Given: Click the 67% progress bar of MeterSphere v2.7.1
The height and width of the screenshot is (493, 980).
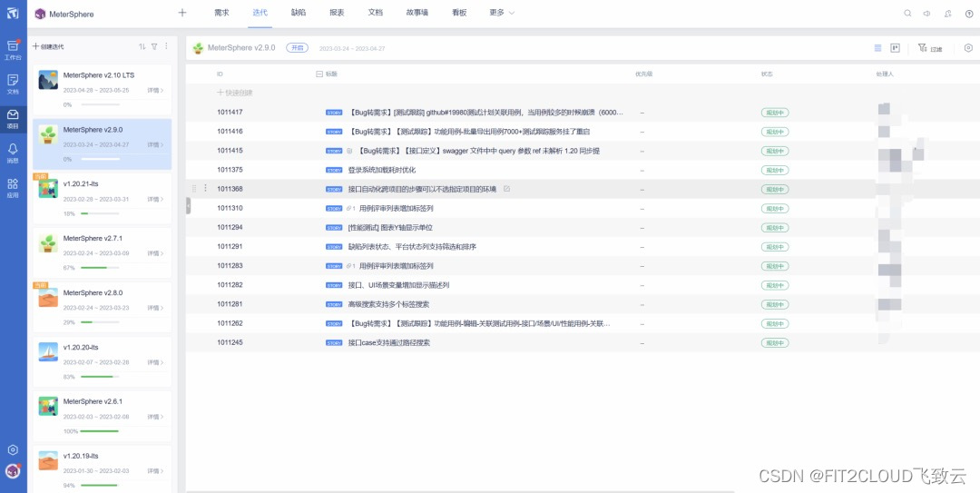Looking at the screenshot, I should pyautogui.click(x=100, y=268).
